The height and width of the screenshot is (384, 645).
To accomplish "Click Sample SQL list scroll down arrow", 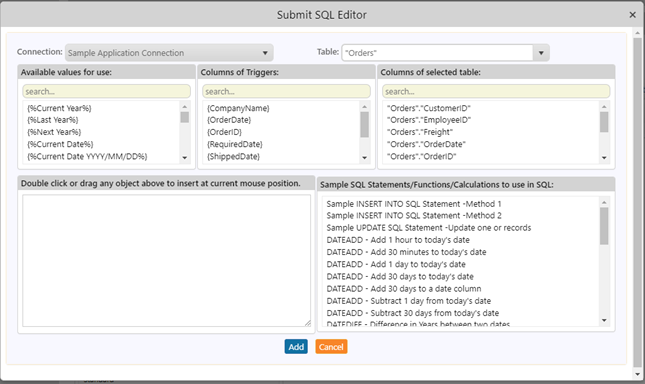I will (604, 320).
